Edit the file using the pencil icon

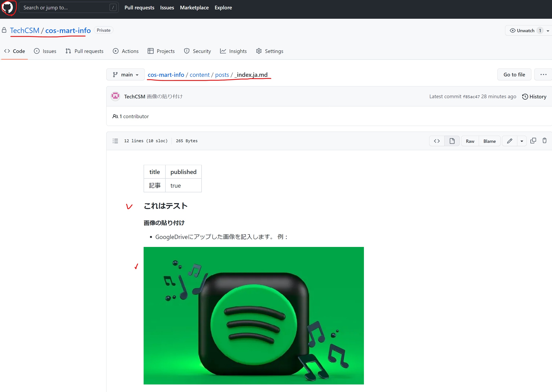tap(509, 141)
